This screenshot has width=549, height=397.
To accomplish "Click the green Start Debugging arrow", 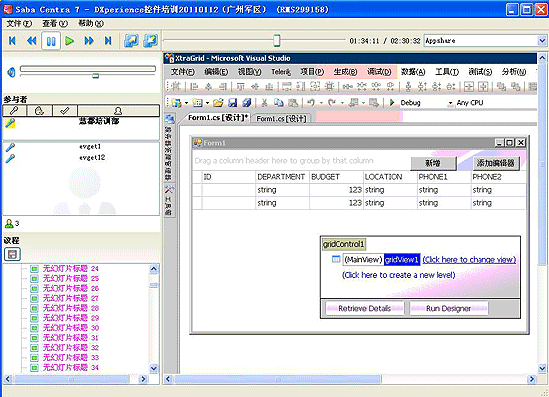I will click(x=392, y=103).
